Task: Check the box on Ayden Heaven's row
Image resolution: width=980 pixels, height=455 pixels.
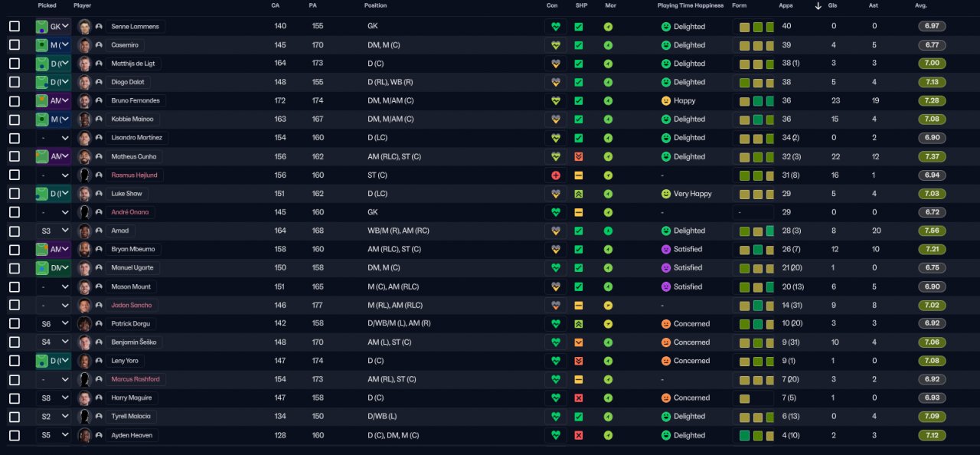Action: 15,436
